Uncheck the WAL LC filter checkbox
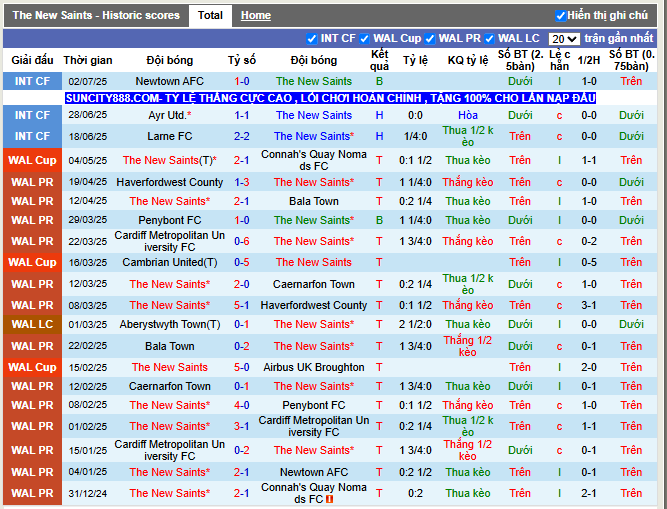 point(490,39)
